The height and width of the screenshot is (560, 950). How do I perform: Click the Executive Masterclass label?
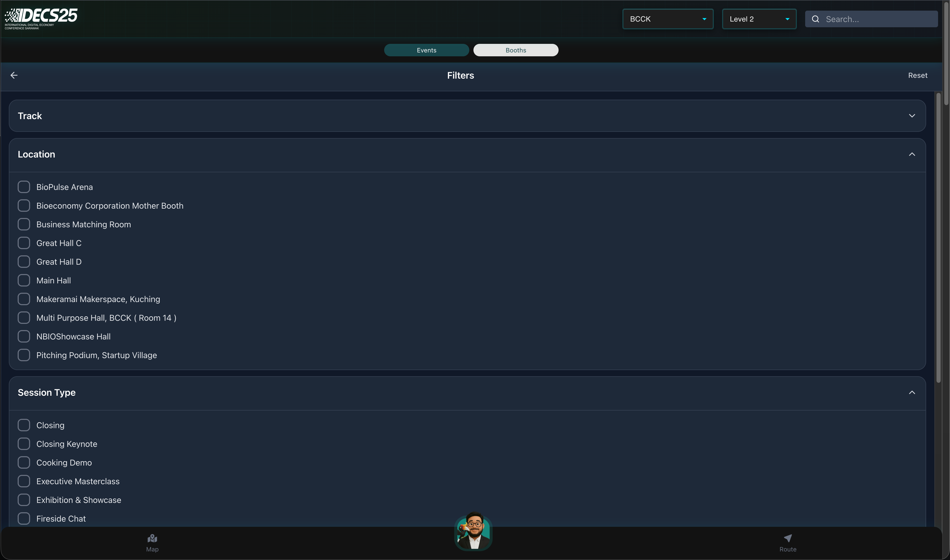coord(78,482)
